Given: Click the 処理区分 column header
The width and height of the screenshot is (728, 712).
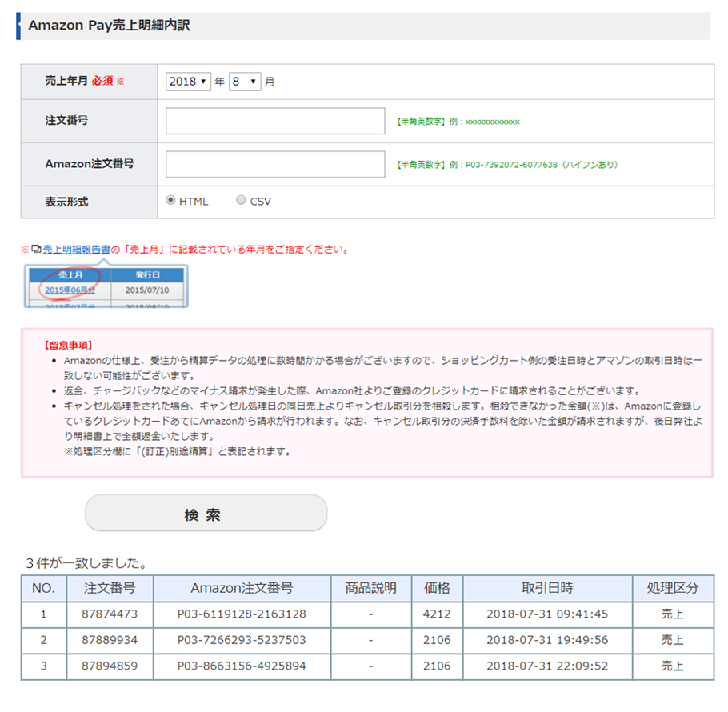Looking at the screenshot, I should [x=673, y=589].
